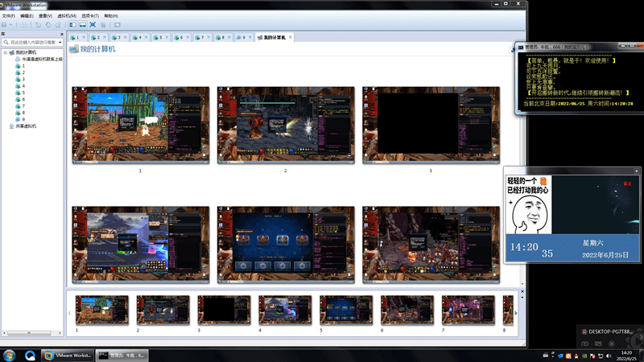Click the revert to snapshot toolbar icon

48,25
